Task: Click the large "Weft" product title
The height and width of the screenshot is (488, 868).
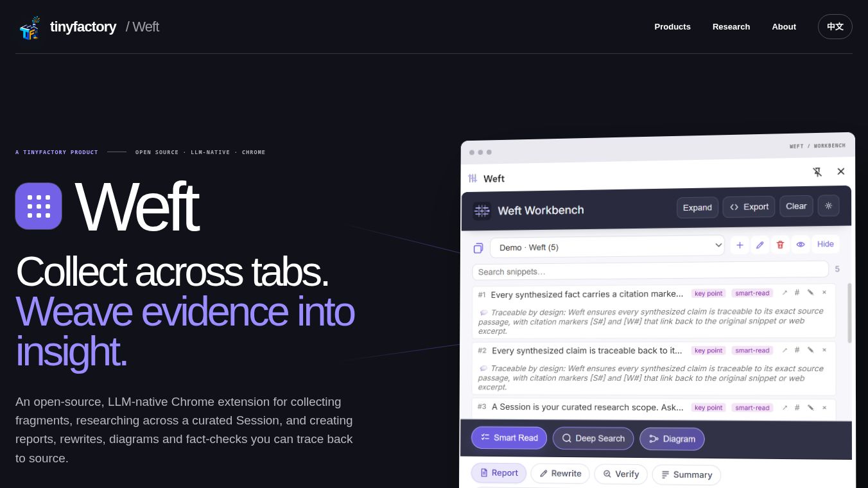Action: 137,207
